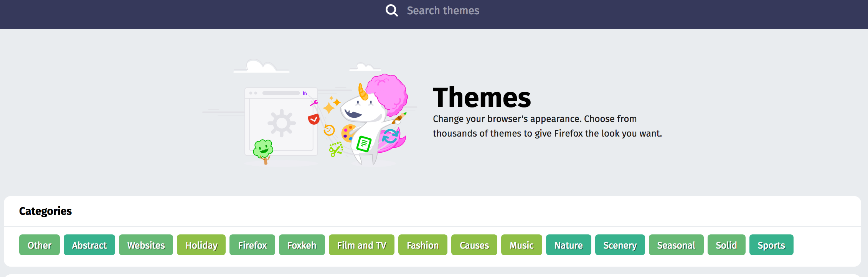Select the Music category

pyautogui.click(x=521, y=245)
